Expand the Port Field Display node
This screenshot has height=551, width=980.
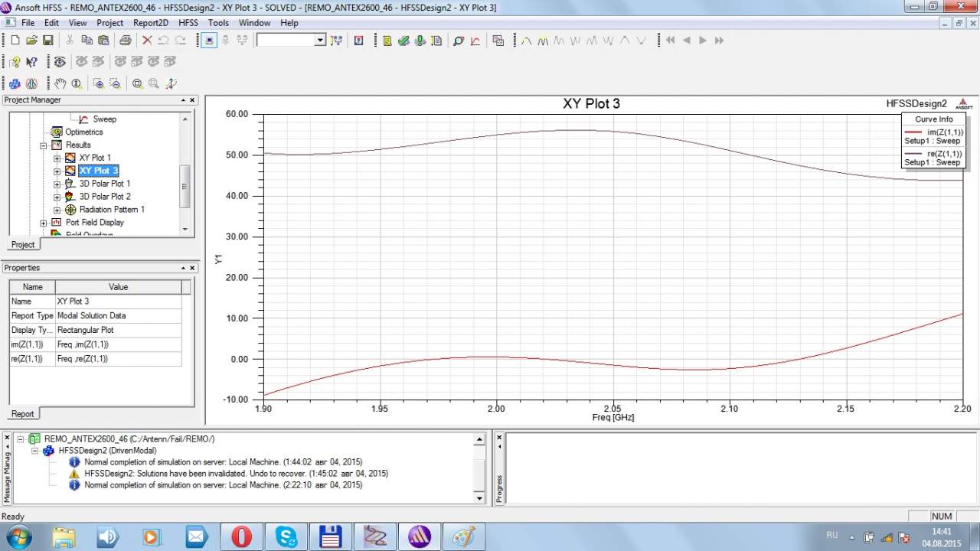tap(44, 223)
